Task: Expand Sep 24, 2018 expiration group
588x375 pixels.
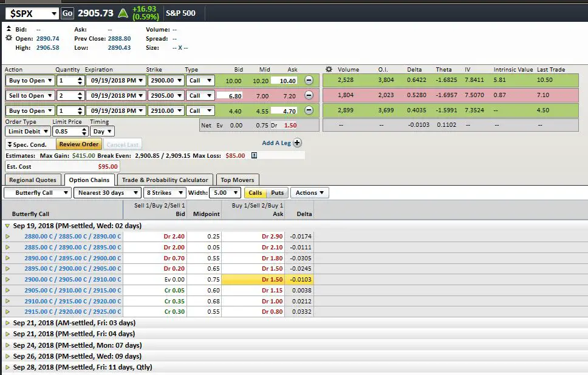Action: (7, 345)
